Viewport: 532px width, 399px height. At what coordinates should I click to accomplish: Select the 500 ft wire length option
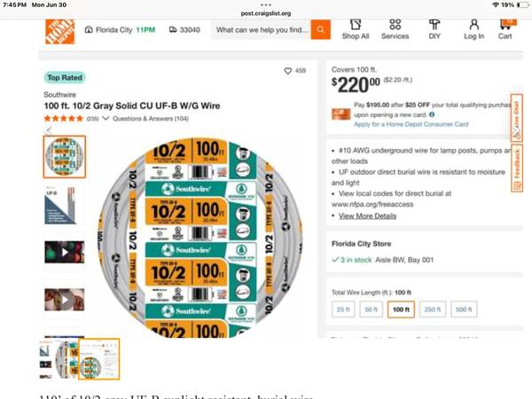[464, 309]
